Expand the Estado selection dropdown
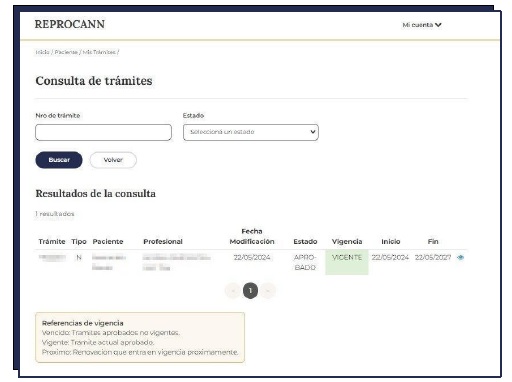The image size is (512, 382). [251, 132]
